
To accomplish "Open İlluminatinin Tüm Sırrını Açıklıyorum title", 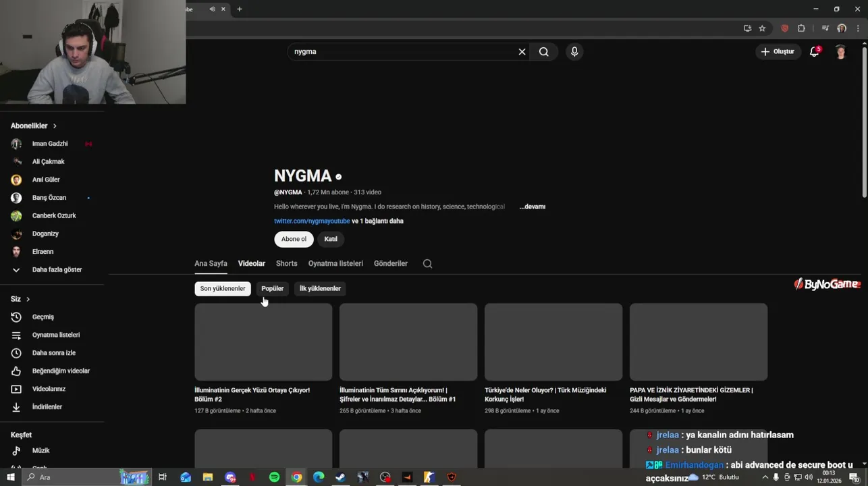I will pos(398,395).
